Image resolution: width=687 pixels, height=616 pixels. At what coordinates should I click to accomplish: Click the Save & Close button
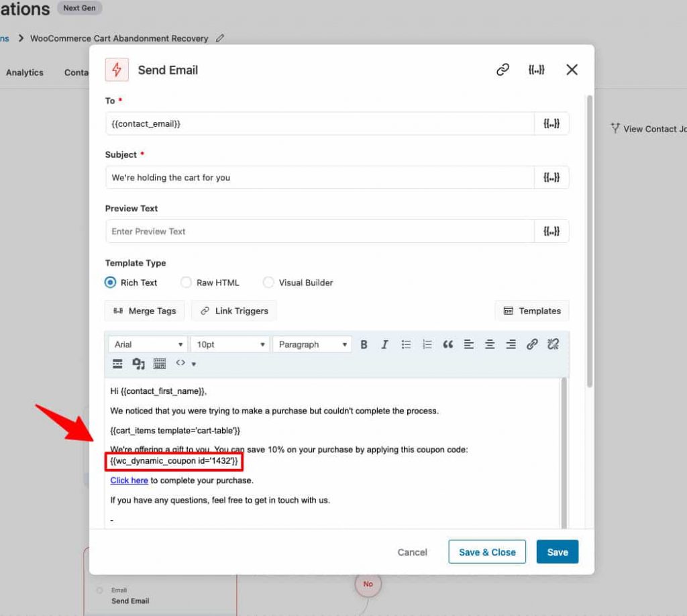(487, 552)
